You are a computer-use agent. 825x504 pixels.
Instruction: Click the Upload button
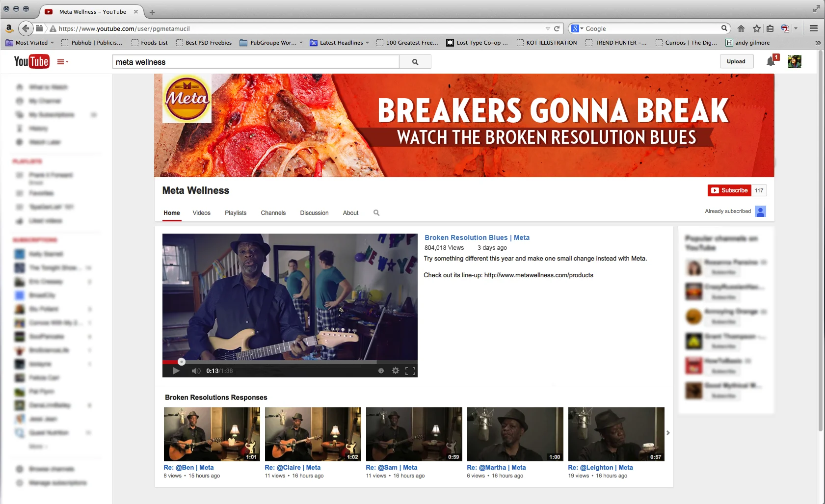click(x=736, y=61)
